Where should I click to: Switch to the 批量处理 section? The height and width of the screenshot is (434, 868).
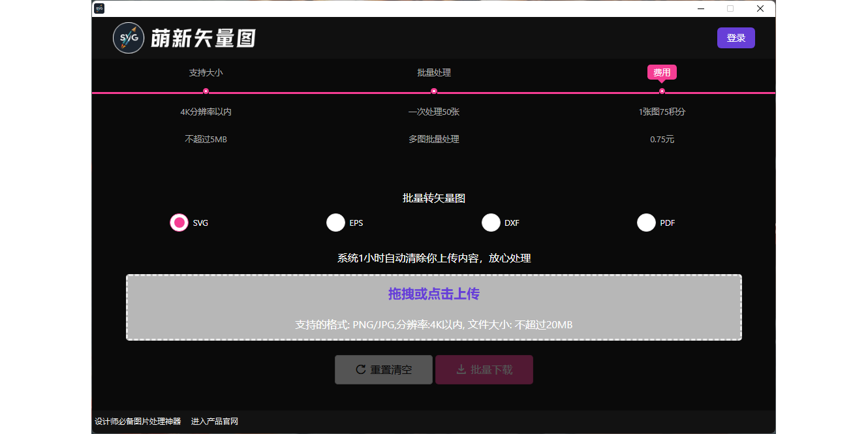(433, 72)
